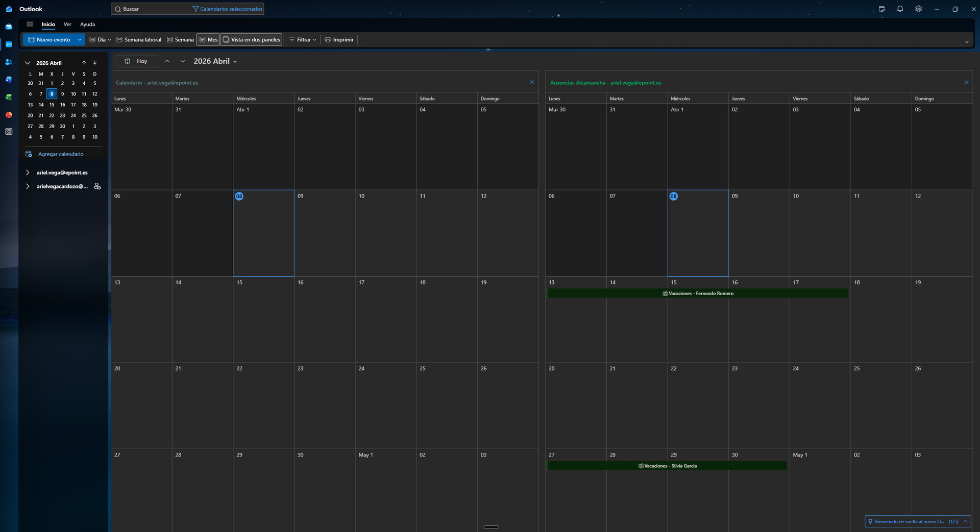Click the Agregar calendario link
This screenshot has width=980, height=532.
click(x=60, y=154)
